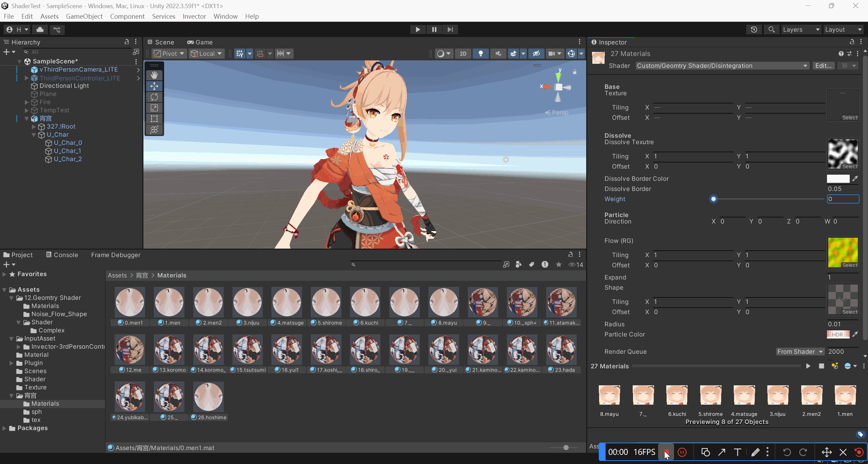Click the shader Edit... button
868x464 pixels.
(823, 66)
